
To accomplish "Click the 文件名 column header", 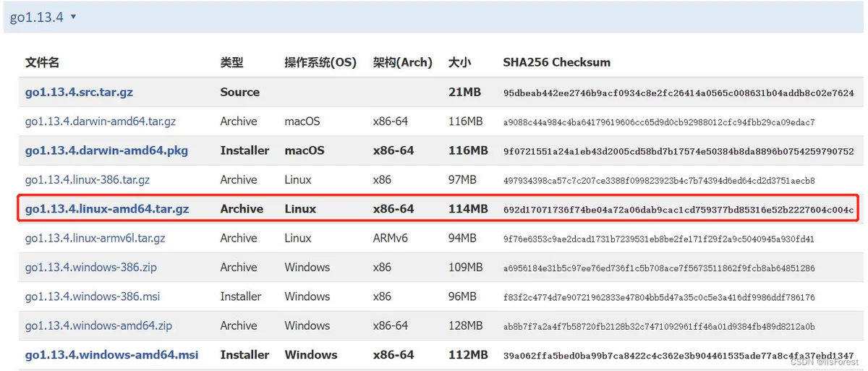I will pos(42,62).
